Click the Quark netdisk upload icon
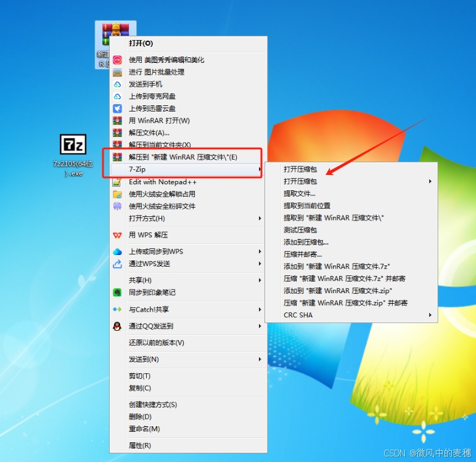 click(x=118, y=97)
